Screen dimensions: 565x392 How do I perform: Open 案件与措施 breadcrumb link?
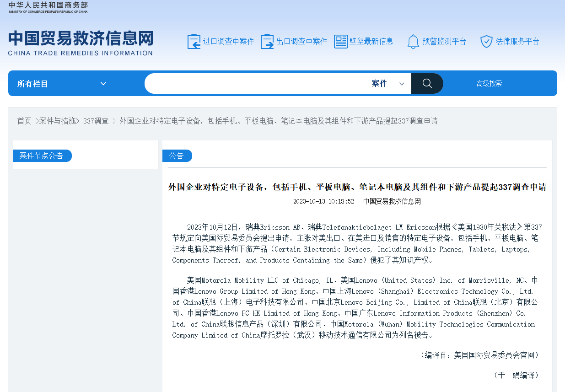point(57,121)
